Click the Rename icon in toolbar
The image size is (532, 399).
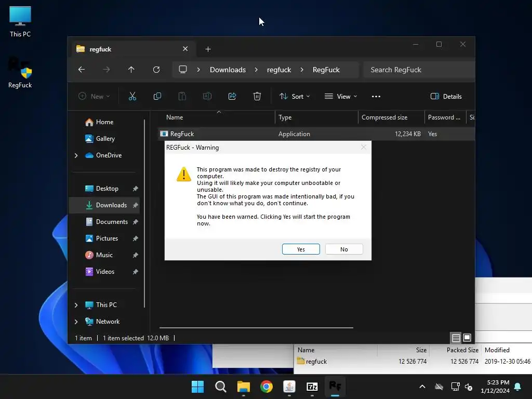point(207,96)
